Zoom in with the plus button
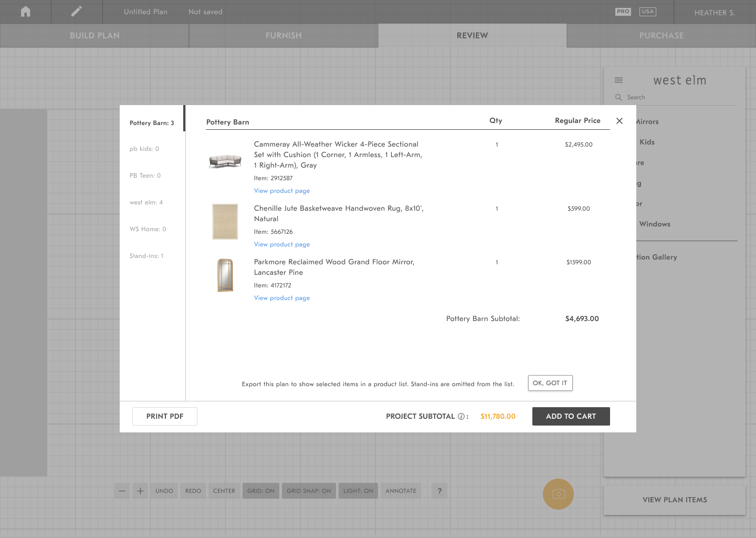The height and width of the screenshot is (538, 756). (x=140, y=491)
